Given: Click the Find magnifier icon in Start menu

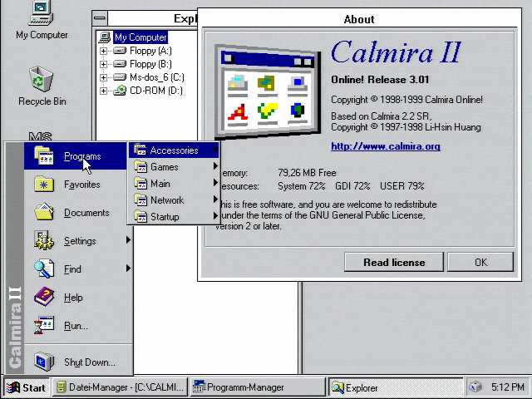Looking at the screenshot, I should tap(44, 269).
